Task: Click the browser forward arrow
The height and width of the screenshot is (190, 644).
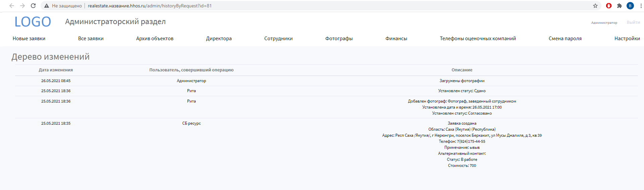Action: pyautogui.click(x=22, y=6)
